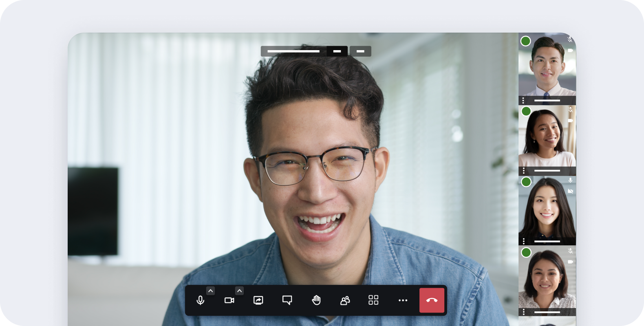Click the green status dot on the long-haired woman's thumbnail
Viewport: 644px width, 326px height.
(x=526, y=182)
